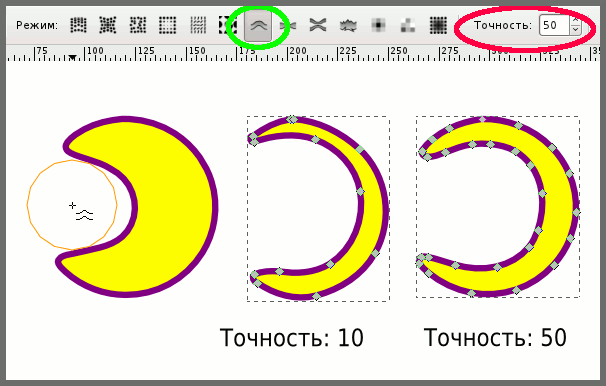The image size is (606, 386).
Task: Decrease Точность with the down arrow
Action: coord(575,30)
